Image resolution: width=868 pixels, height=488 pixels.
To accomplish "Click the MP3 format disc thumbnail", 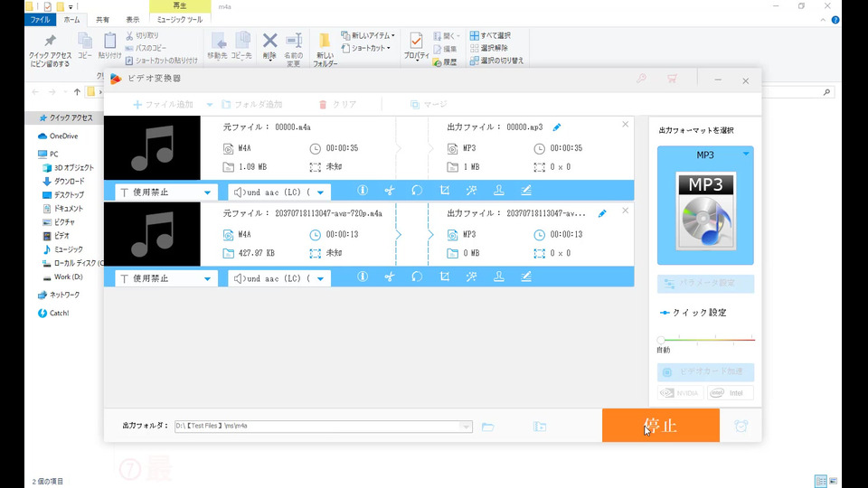I will pos(706,211).
